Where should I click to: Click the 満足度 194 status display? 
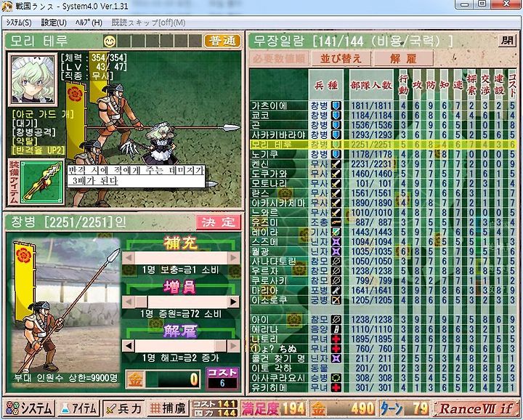pos(274,408)
